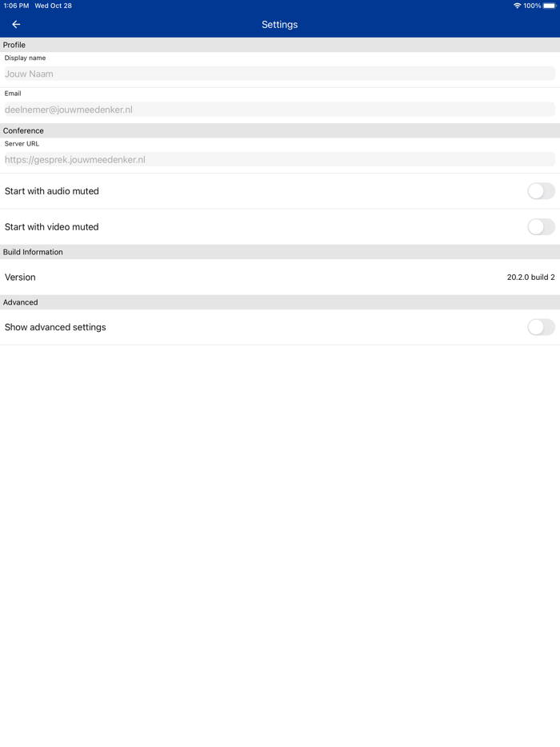Screen dimensions: 560x747
Task: Tap the Advanced section header
Action: tap(21, 302)
